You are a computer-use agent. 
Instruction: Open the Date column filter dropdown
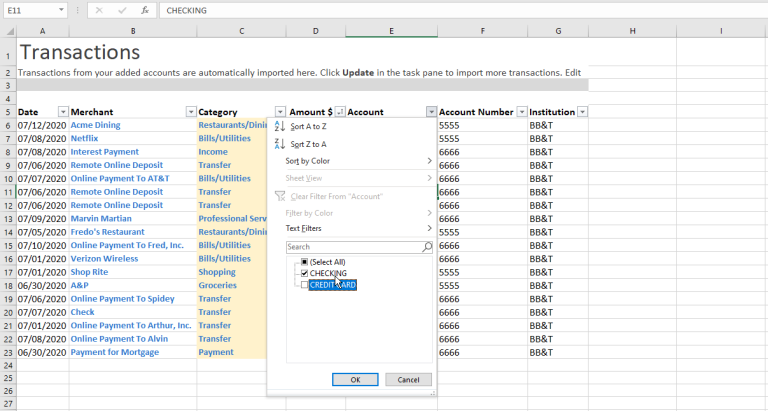(63, 112)
